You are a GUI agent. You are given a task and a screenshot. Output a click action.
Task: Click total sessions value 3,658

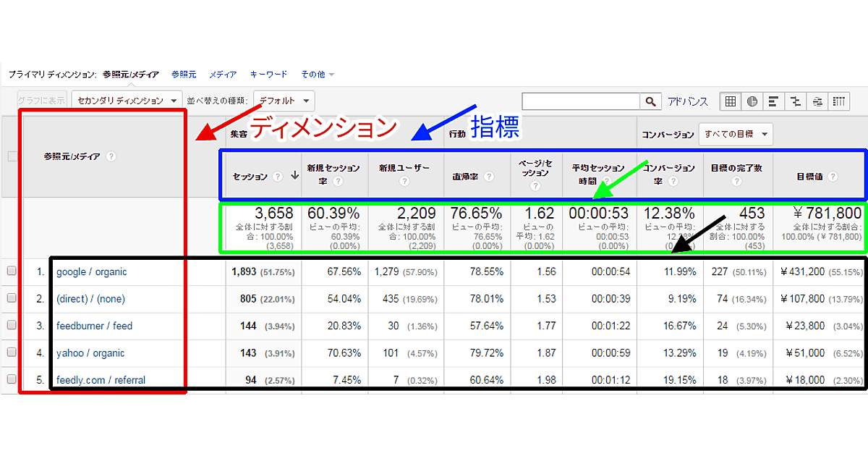coord(274,214)
